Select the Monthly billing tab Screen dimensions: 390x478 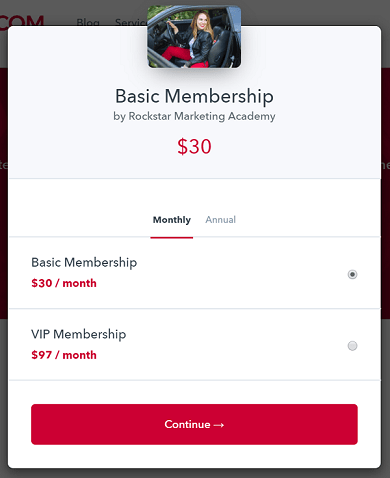click(x=172, y=220)
